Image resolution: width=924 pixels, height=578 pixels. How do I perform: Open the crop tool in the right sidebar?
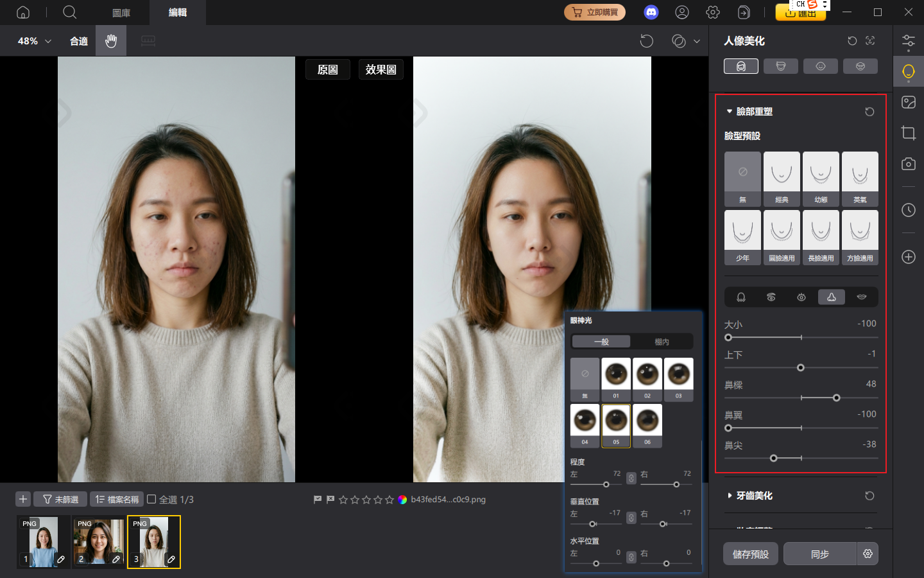(908, 133)
